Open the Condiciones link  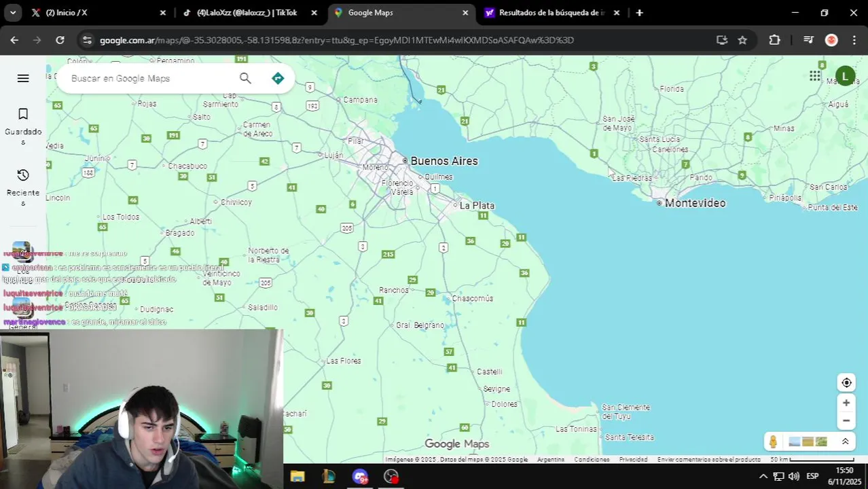point(592,460)
